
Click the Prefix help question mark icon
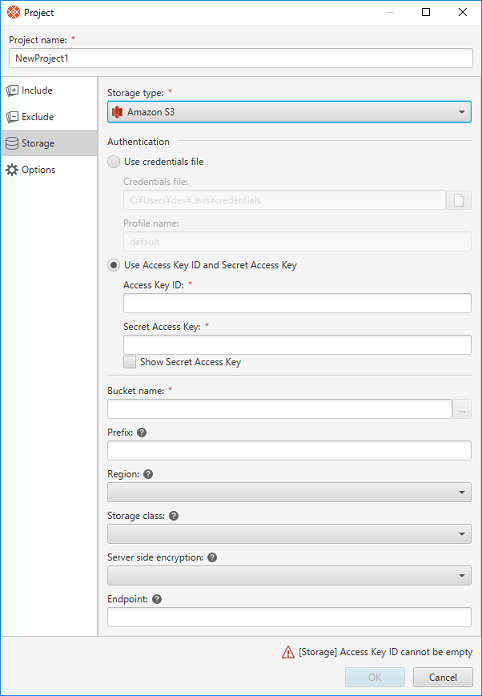pyautogui.click(x=142, y=432)
